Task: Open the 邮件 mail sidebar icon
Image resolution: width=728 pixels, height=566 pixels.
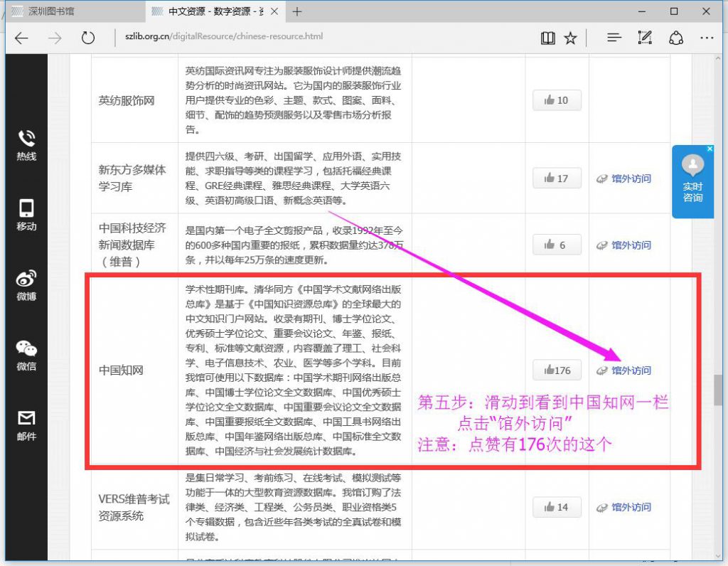Action: (x=26, y=425)
